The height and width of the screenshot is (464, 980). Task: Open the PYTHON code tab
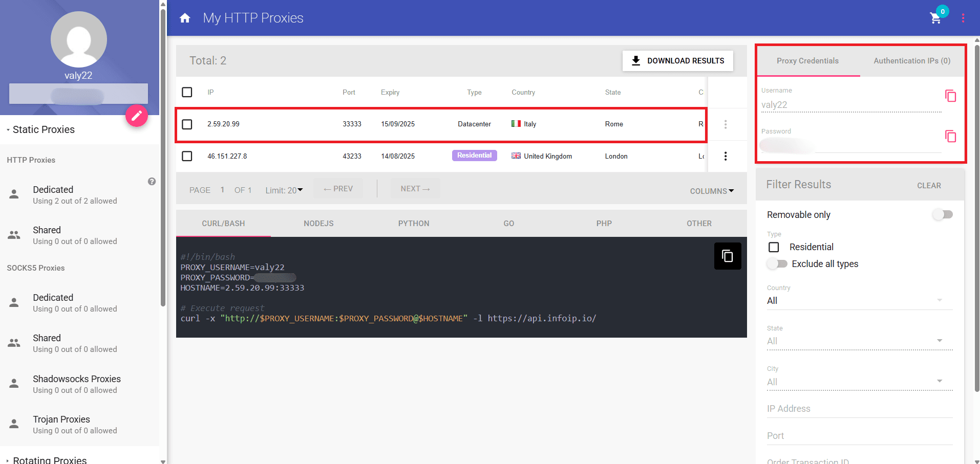click(x=413, y=223)
